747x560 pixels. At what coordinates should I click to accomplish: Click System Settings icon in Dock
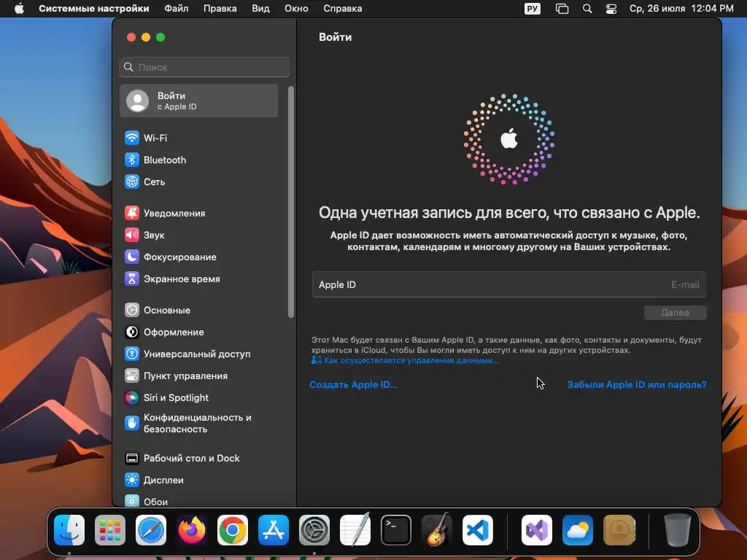click(314, 531)
